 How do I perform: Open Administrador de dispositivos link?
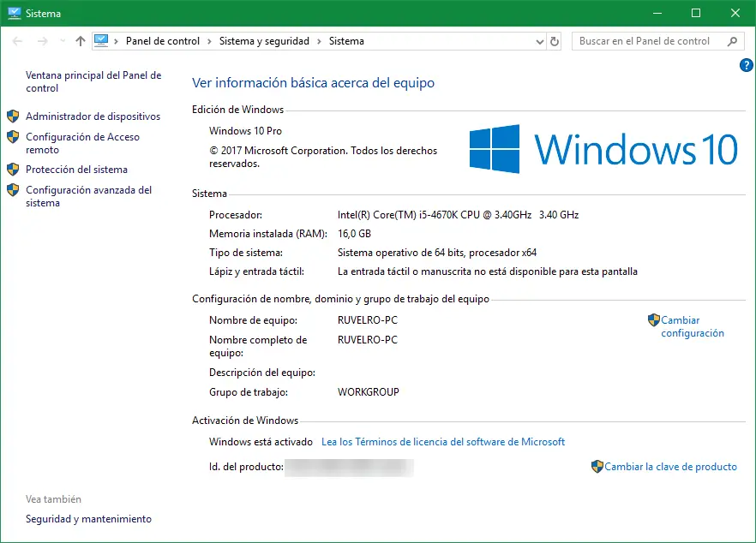click(x=93, y=116)
